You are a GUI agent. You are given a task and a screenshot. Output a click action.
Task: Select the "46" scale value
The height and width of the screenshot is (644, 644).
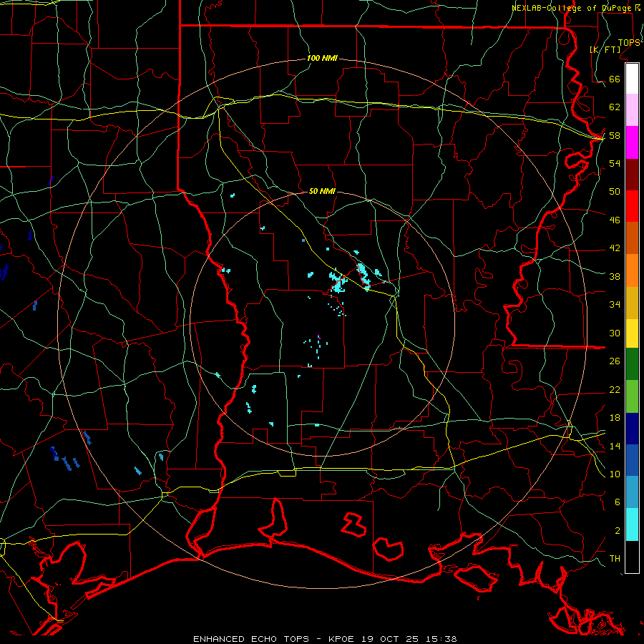pos(615,220)
